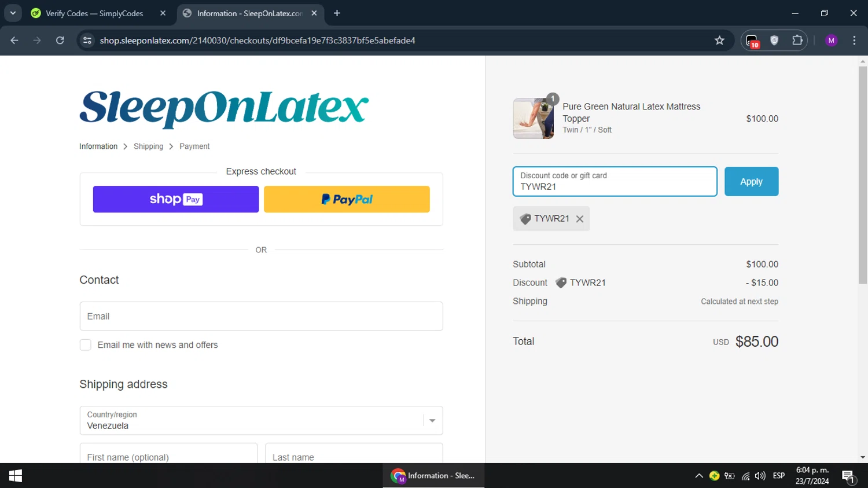Open Windows Start menu
The width and height of the screenshot is (868, 488).
click(x=16, y=476)
